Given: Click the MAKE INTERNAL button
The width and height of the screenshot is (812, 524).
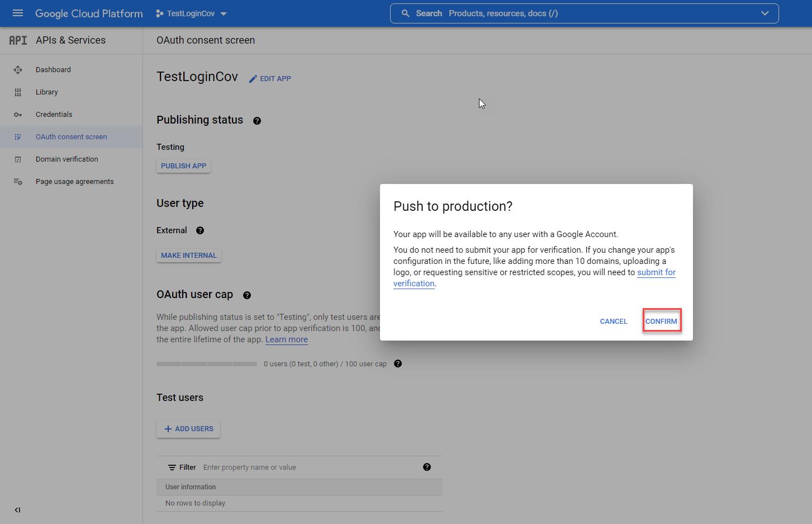Looking at the screenshot, I should pos(189,256).
